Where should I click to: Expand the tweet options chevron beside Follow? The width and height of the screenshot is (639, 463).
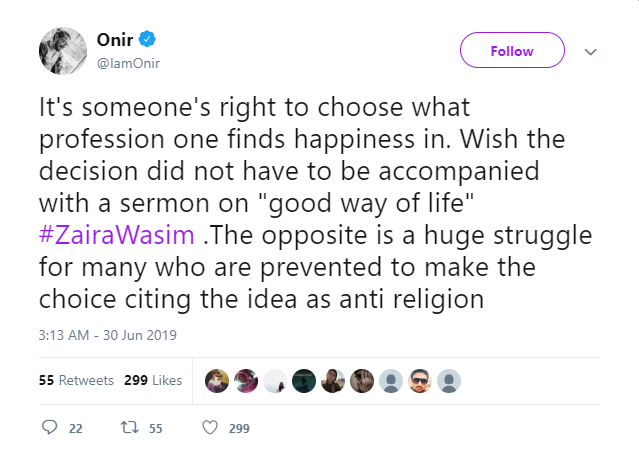590,52
